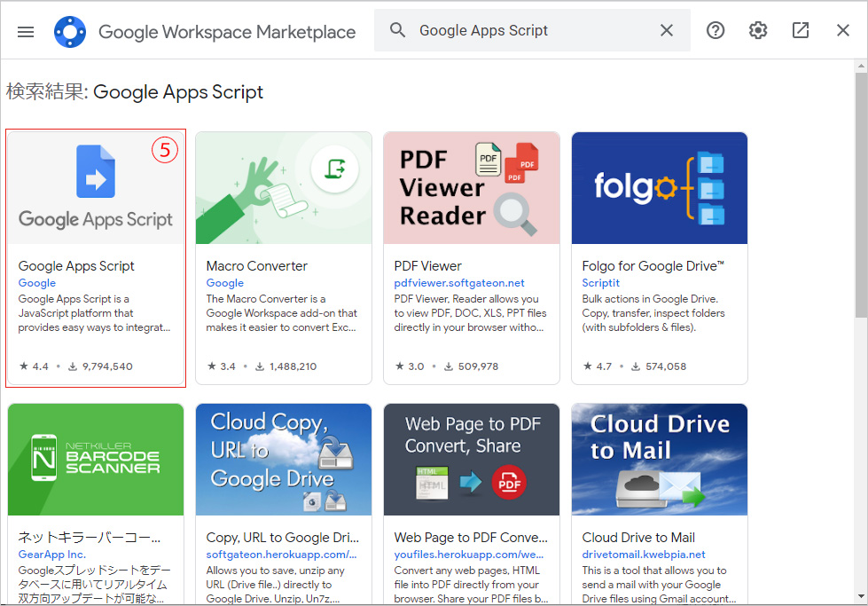Close the Marketplace dialog
This screenshot has height=606, width=868.
tap(842, 30)
